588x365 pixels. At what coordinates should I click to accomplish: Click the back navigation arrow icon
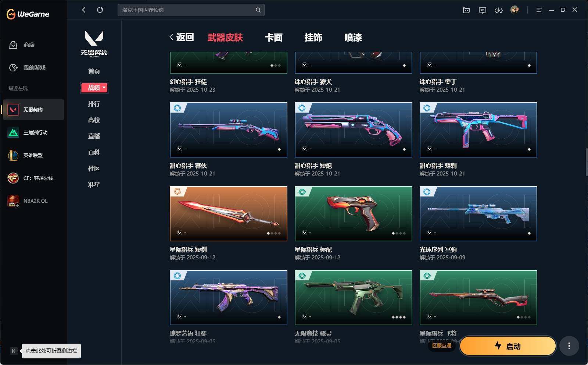tap(84, 10)
